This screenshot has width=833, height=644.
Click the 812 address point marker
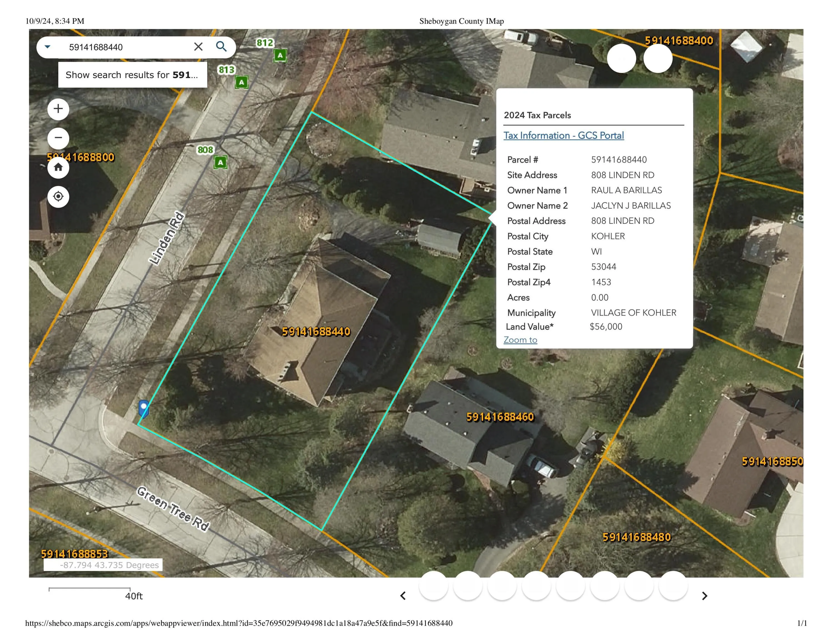click(x=280, y=55)
